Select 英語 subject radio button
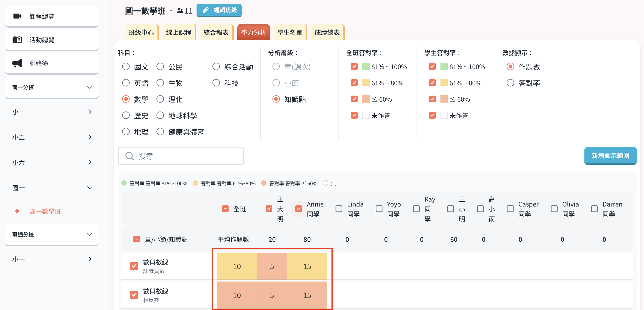 [126, 83]
